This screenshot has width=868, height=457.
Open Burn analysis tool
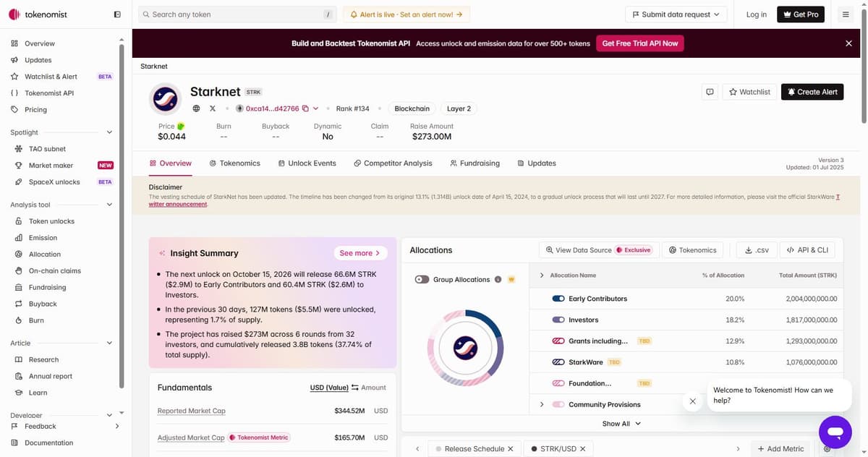pos(36,321)
